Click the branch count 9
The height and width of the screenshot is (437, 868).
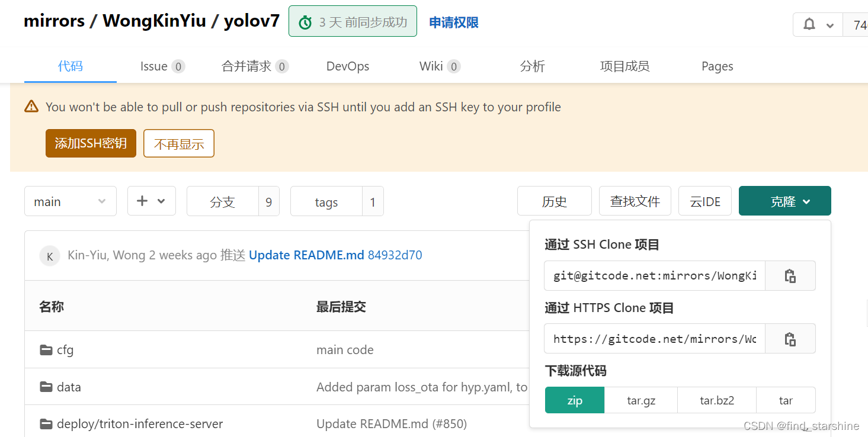pos(269,201)
